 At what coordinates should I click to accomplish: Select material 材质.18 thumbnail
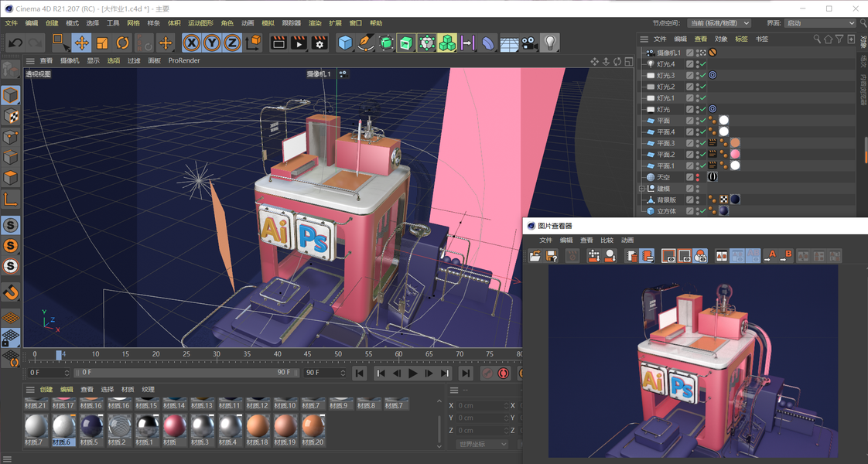click(x=258, y=426)
